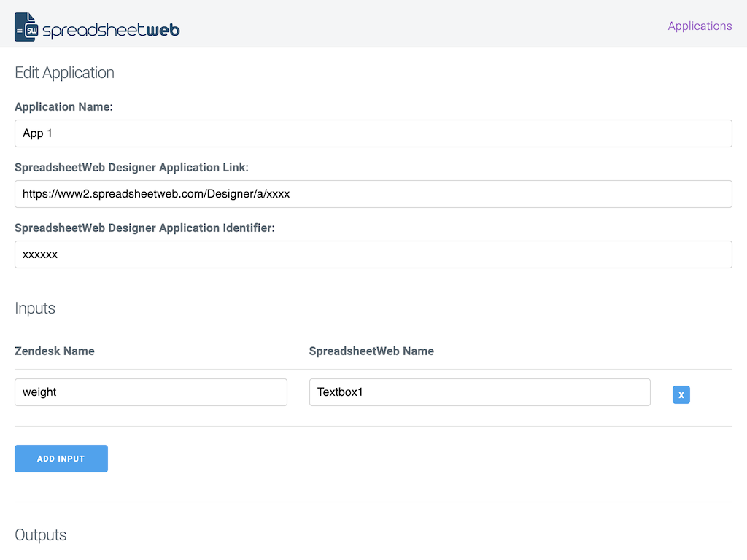
Task: Click the Application Name label
Action: 63,107
